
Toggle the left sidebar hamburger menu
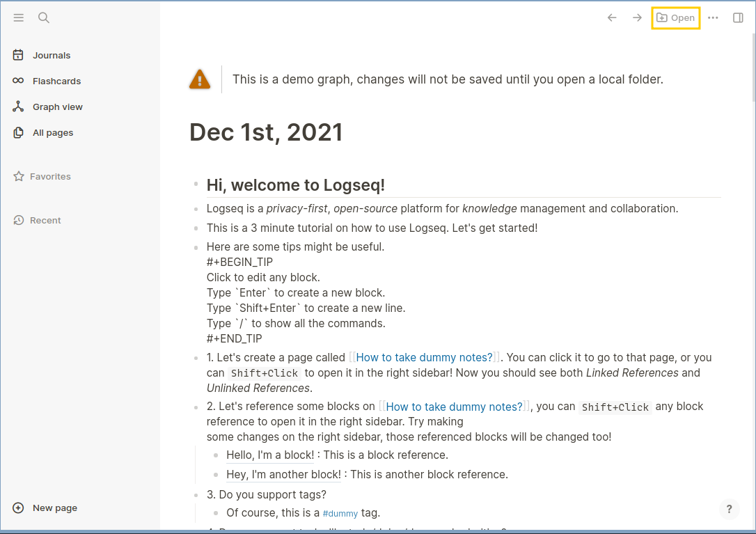tap(18, 18)
